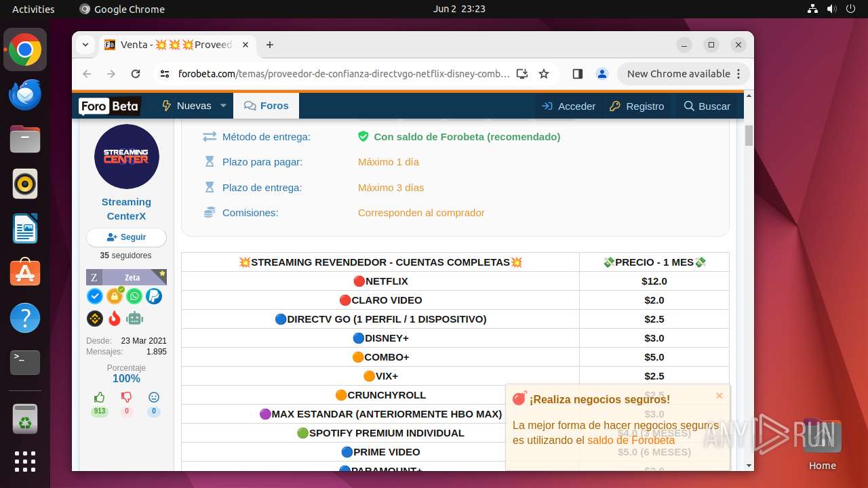The height and width of the screenshot is (488, 868).
Task: Close the Venta browser tab
Action: click(x=245, y=45)
